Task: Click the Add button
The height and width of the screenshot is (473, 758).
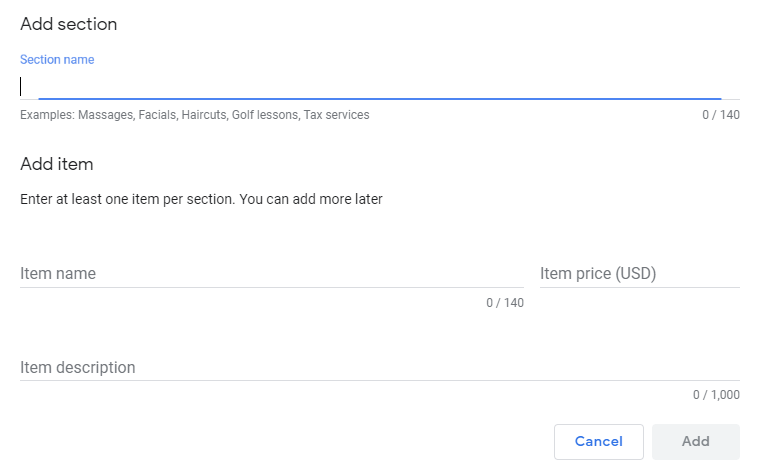Action: coord(695,441)
